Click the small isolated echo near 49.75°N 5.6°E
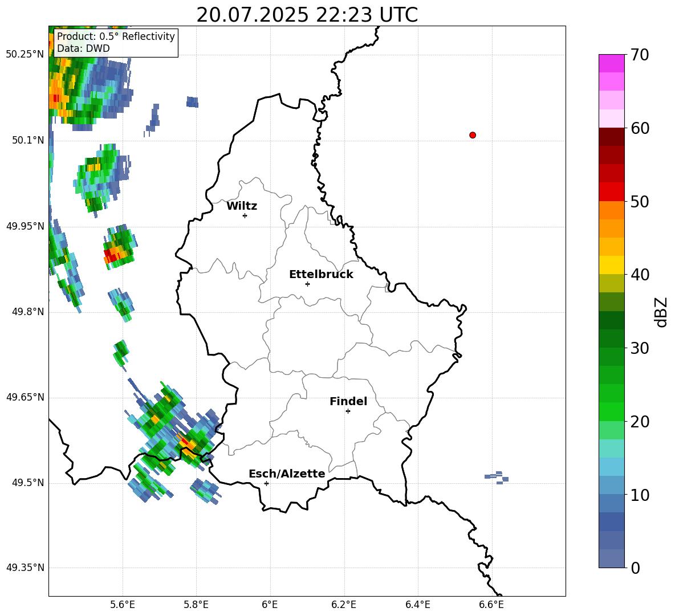This screenshot has height=616, width=675. (x=121, y=353)
